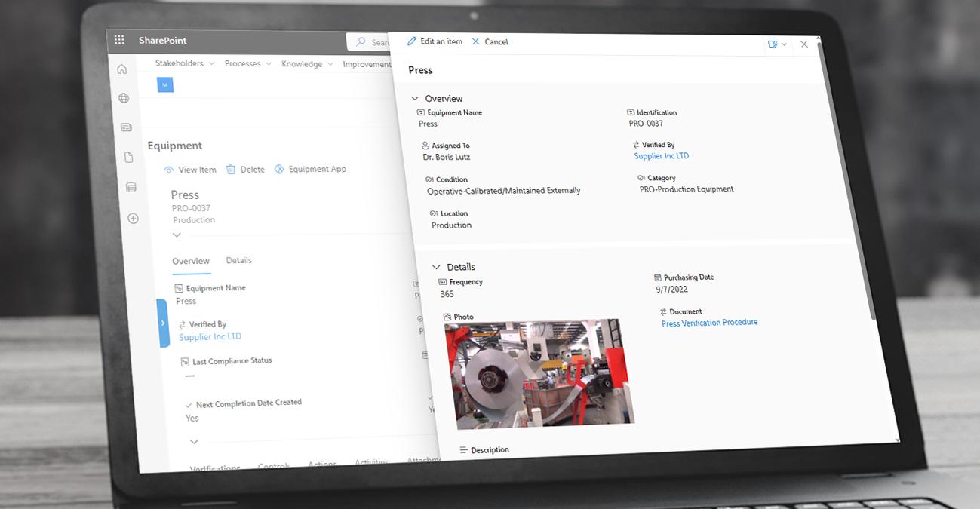980x509 pixels.
Task: Click Edit an item
Action: click(435, 41)
